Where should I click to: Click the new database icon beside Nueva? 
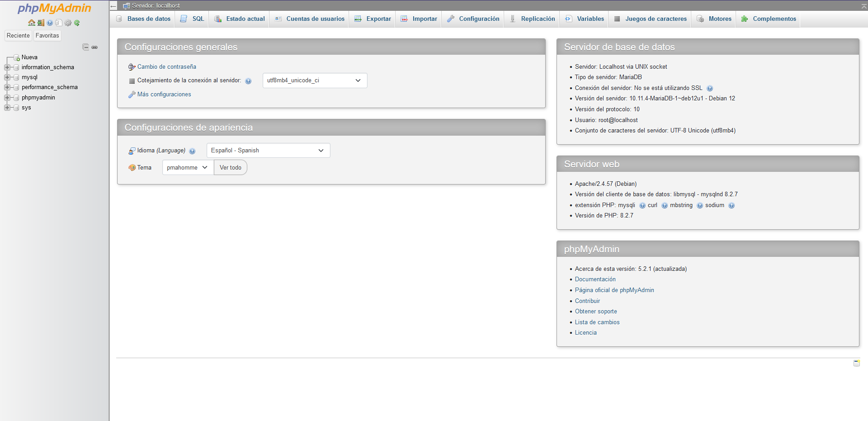[17, 57]
